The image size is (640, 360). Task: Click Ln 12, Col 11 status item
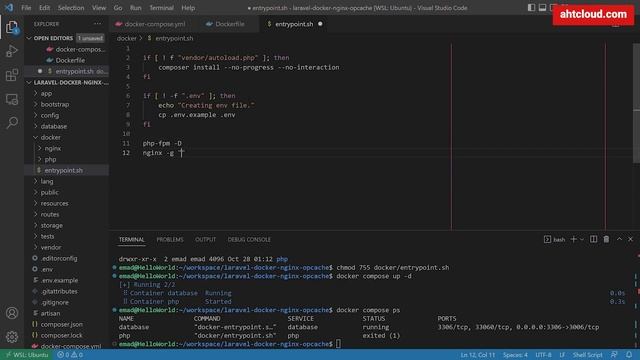click(478, 355)
